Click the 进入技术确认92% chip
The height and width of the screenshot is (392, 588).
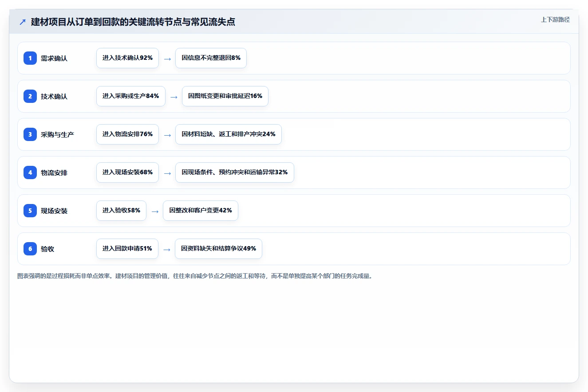click(127, 58)
